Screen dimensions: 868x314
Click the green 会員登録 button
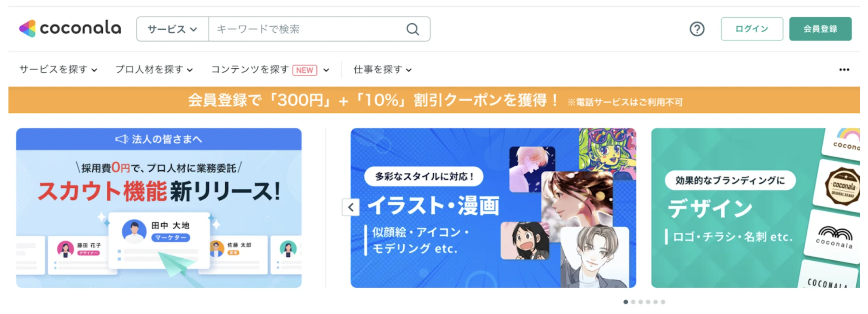[x=820, y=29]
